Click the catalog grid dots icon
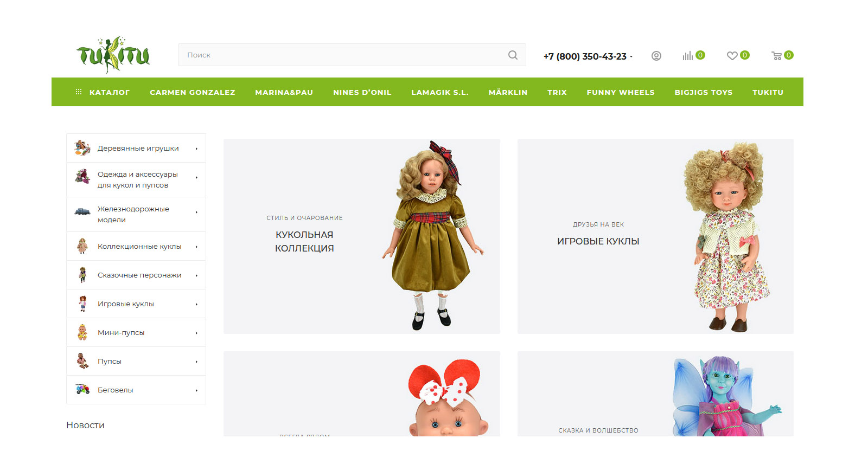Image resolution: width=868 pixels, height=464 pixels. [x=79, y=92]
